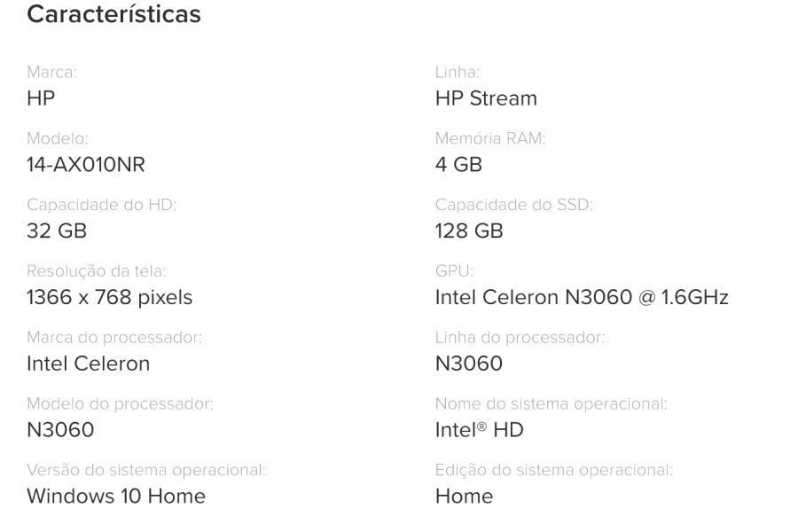Viewport: 798px width, 532px height.
Task: Click the Home edition value
Action: point(464,497)
